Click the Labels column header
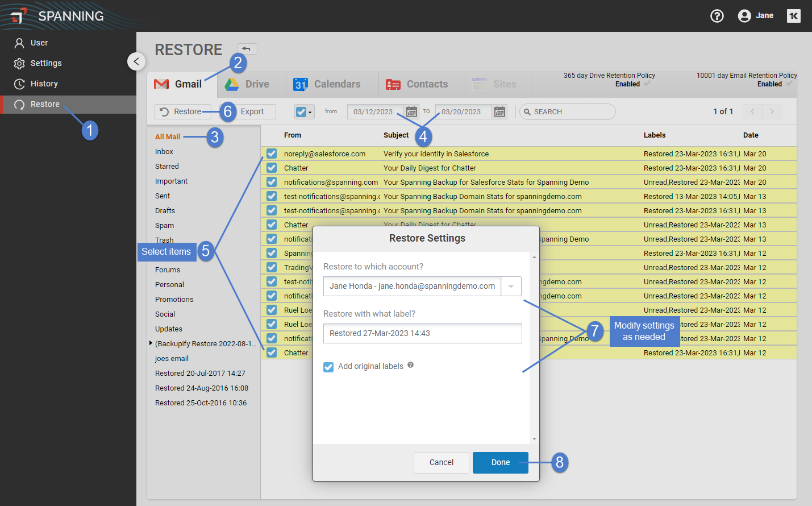The width and height of the screenshot is (812, 506). pos(655,135)
